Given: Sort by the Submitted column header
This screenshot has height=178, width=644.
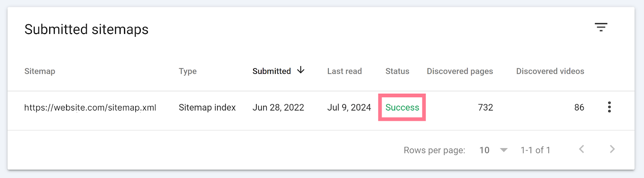Looking at the screenshot, I should 272,71.
